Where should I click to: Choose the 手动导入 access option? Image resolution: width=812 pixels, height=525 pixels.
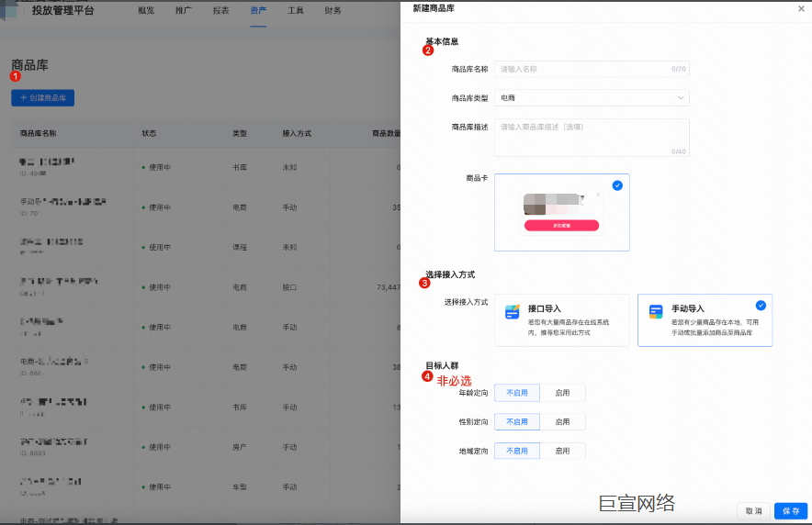(x=705, y=320)
